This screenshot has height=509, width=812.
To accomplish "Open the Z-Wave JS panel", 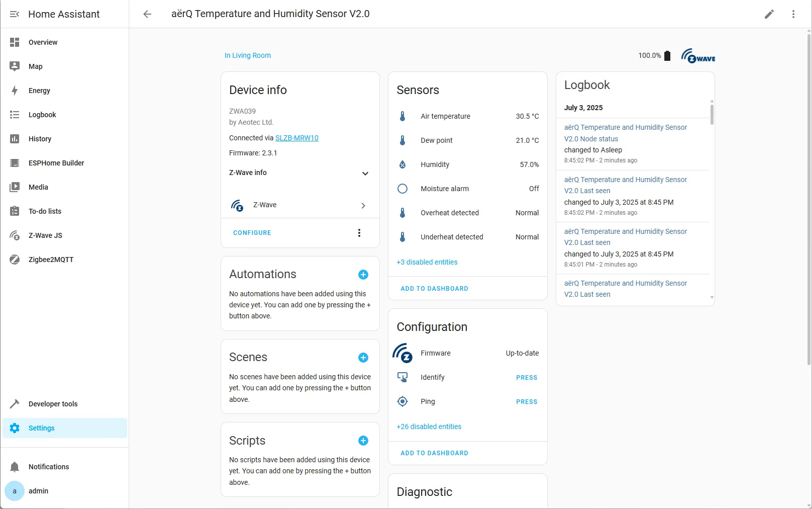I will tap(45, 235).
